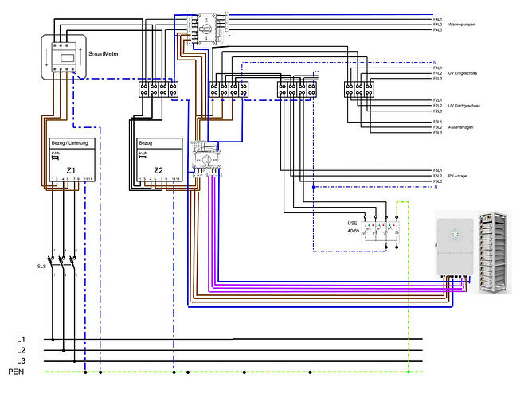
Task: Click the 'Außenanlagen' label
Action: pyautogui.click(x=460, y=127)
